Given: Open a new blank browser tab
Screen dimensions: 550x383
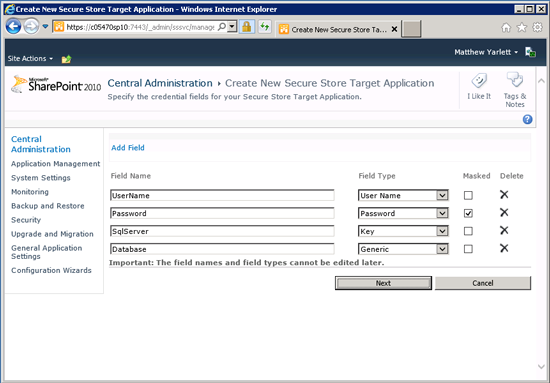Looking at the screenshot, I should [411, 29].
